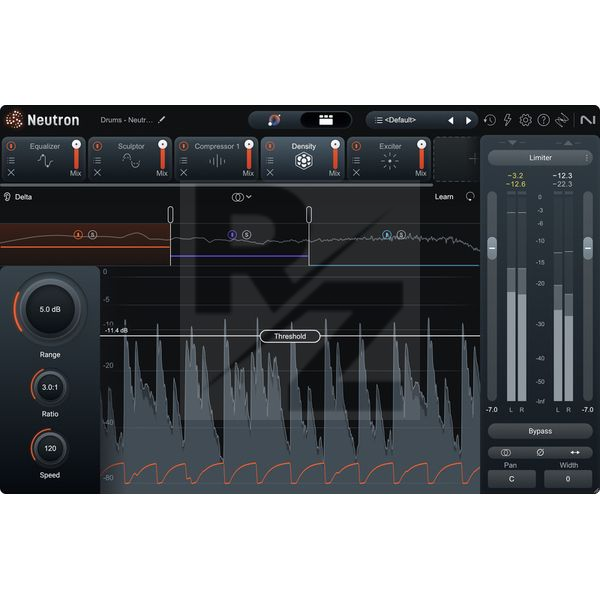Select the Exciter module tab
The width and height of the screenshot is (600, 600).
tap(390, 158)
